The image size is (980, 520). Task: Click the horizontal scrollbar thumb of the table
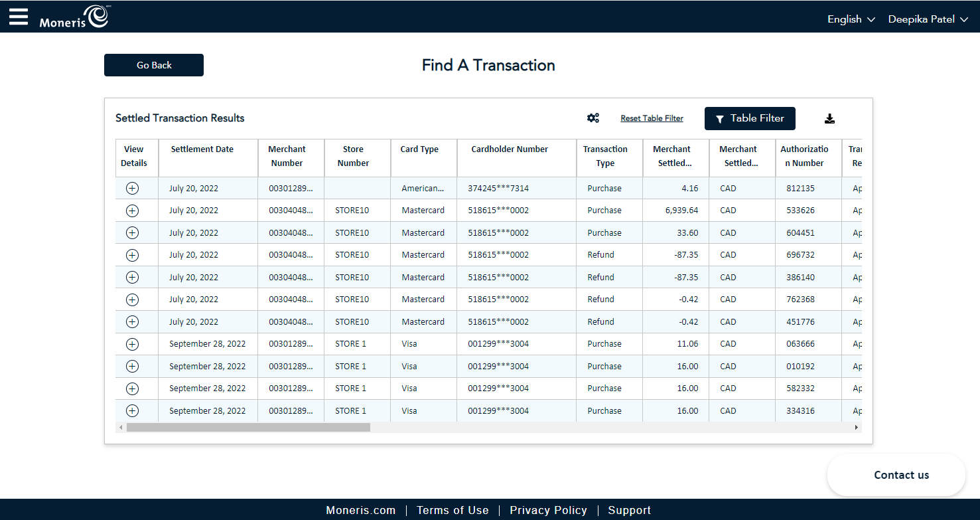tap(248, 428)
